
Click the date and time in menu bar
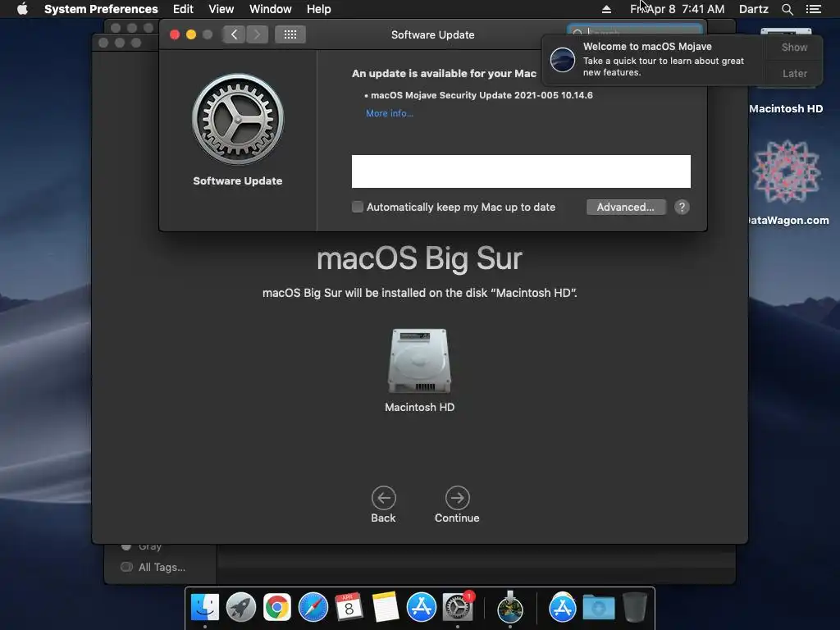click(x=677, y=9)
